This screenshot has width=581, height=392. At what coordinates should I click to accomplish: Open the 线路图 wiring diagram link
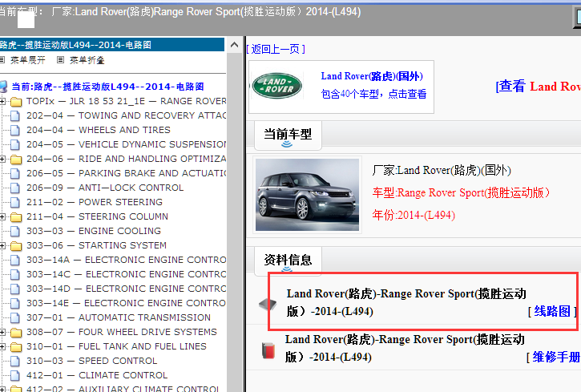coord(552,311)
